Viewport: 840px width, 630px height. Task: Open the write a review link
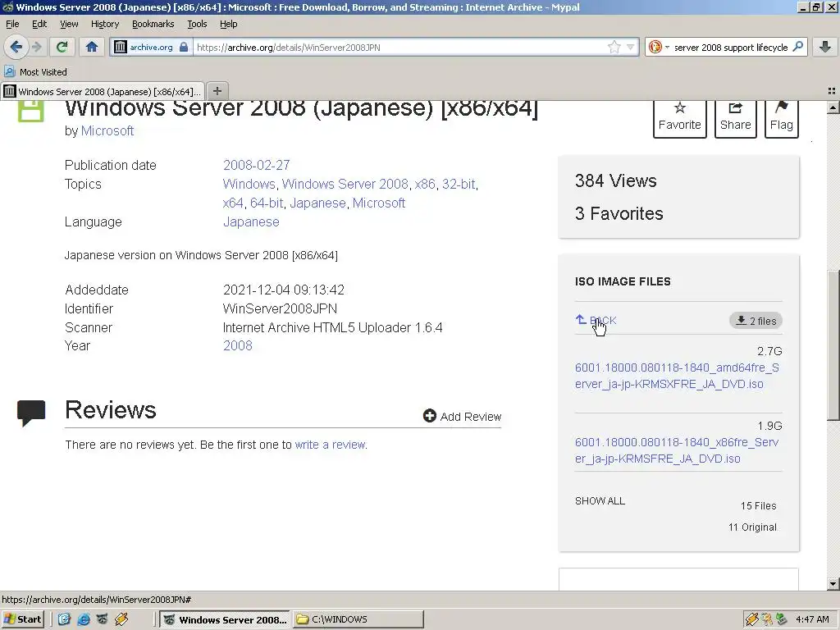pos(330,445)
